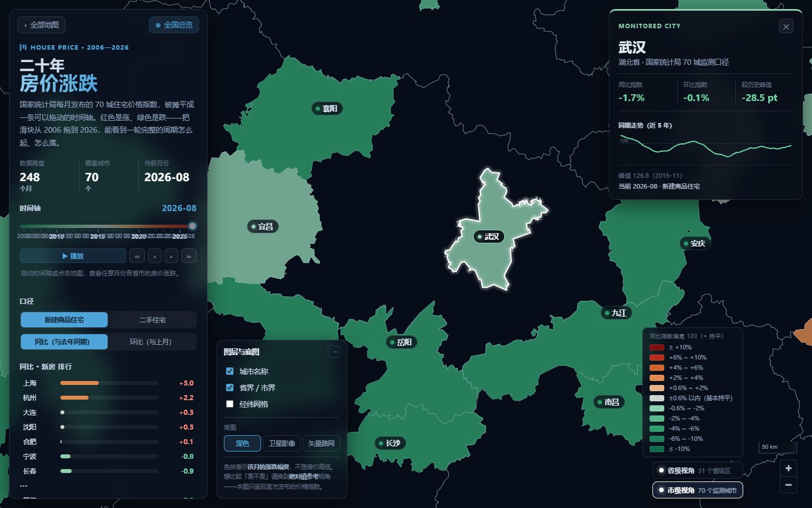Jump to last month button
Viewport: 812px width, 508px height.
[x=189, y=256]
